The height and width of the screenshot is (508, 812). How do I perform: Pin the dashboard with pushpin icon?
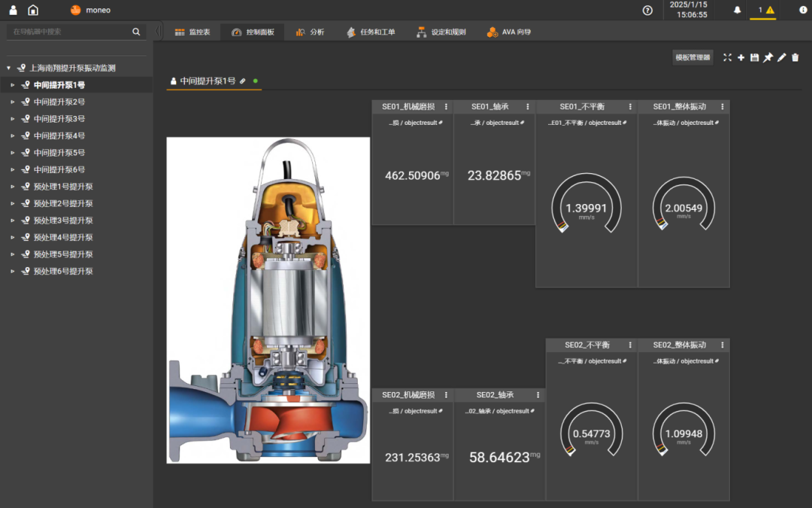768,57
